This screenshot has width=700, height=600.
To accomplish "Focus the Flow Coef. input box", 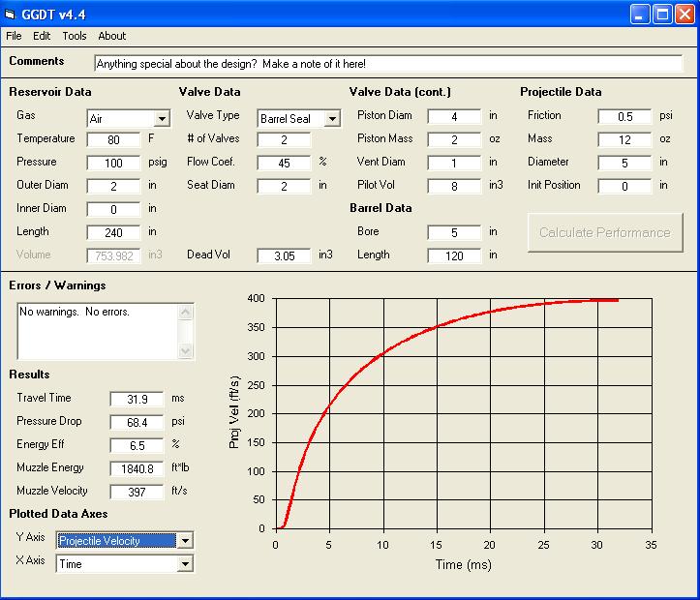I will click(284, 163).
